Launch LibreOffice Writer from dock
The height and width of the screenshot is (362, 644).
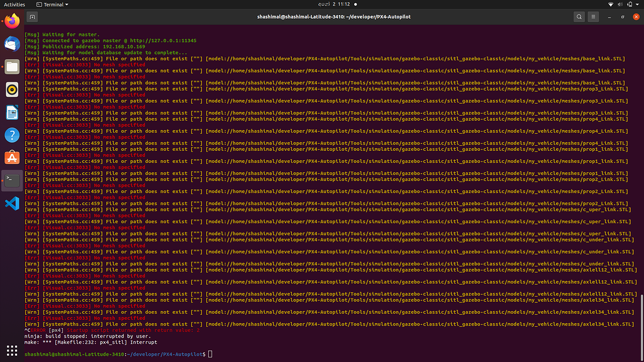(x=12, y=112)
